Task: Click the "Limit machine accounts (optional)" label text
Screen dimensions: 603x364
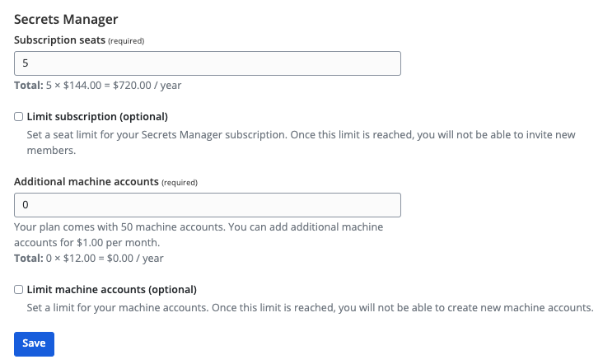Action: pyautogui.click(x=112, y=290)
